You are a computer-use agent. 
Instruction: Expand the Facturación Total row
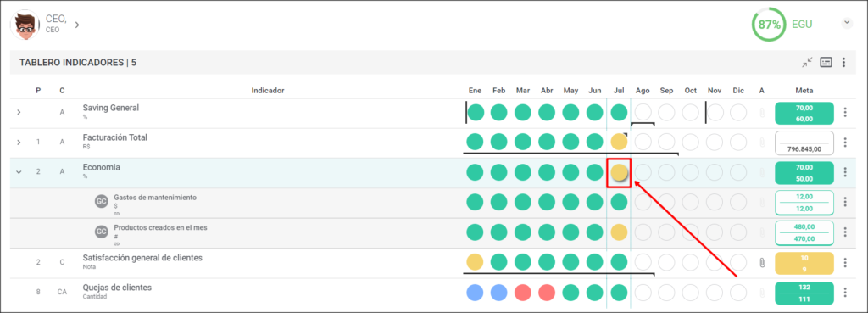(x=19, y=143)
